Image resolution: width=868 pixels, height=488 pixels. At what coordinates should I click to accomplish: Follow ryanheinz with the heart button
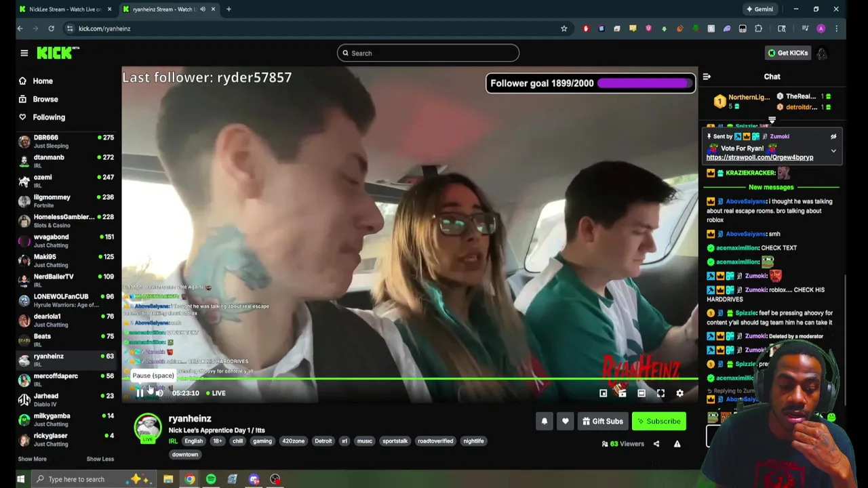tap(565, 422)
